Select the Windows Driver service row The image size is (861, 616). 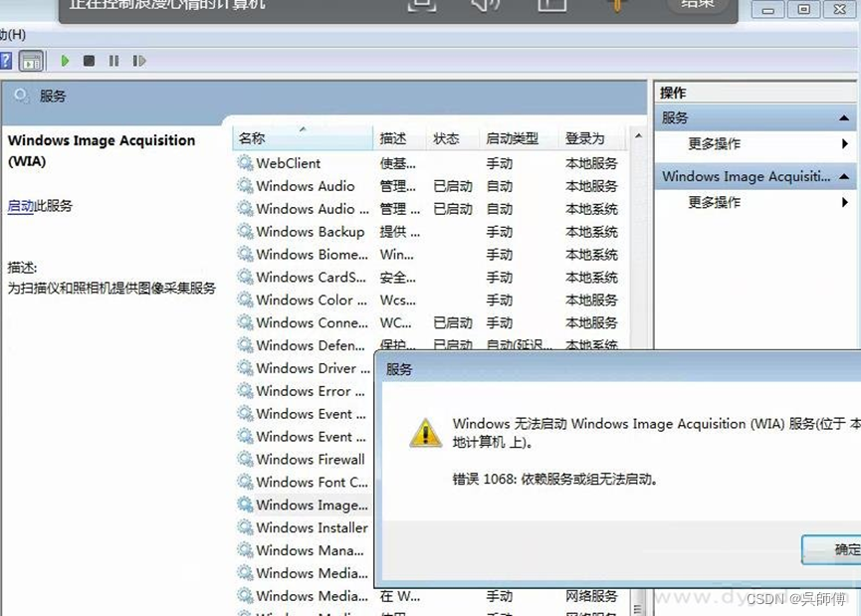point(305,368)
